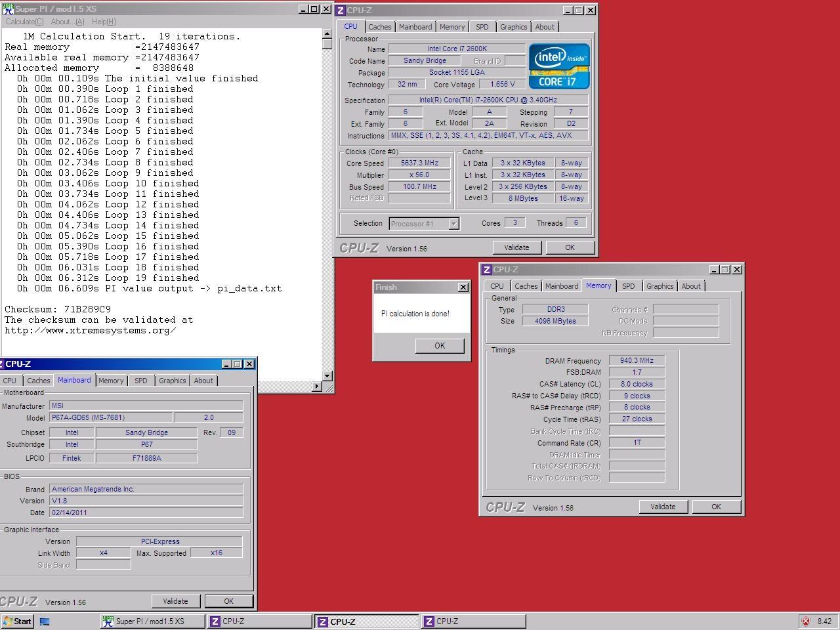Viewport: 840px width, 630px height.
Task: Click the CAS# Latency 8.0 clocks value
Action: click(637, 385)
